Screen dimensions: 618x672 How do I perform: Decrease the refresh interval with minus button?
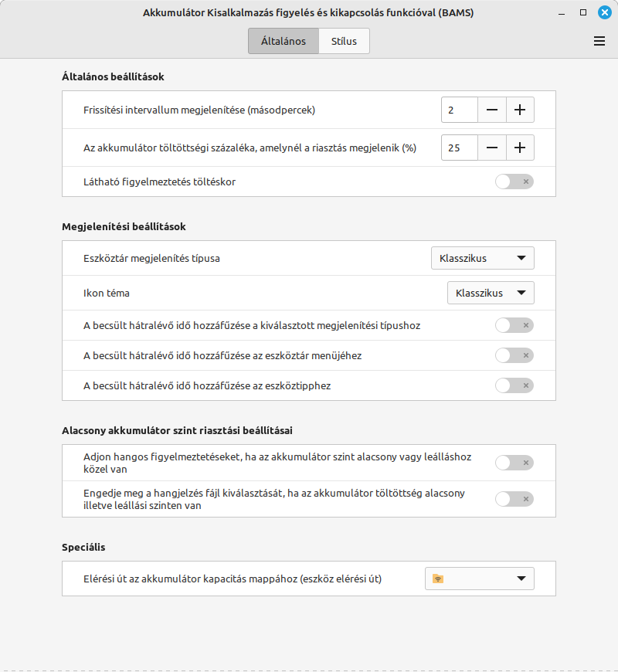coord(491,110)
